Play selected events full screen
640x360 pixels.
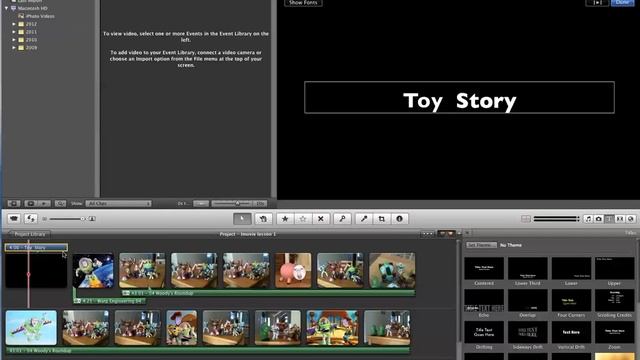point(31,203)
